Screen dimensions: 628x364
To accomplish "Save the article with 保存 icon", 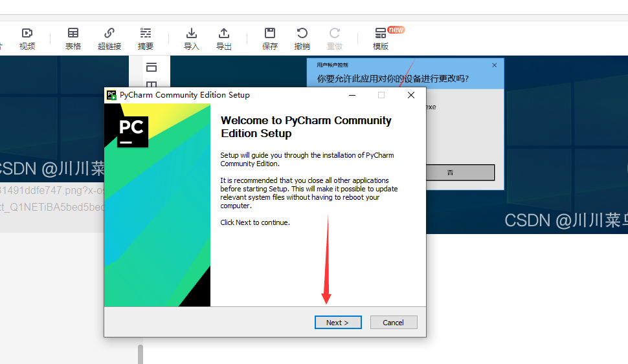I will click(x=270, y=39).
